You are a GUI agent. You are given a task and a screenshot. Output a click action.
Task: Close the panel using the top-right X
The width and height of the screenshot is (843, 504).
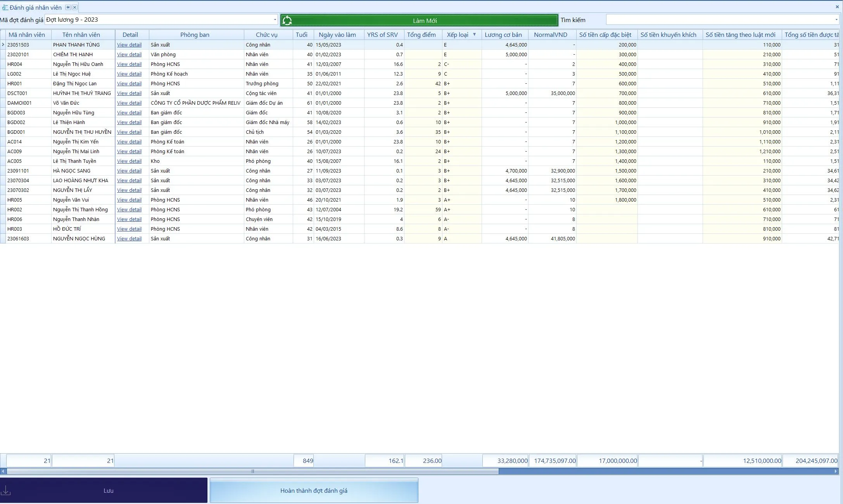[x=837, y=7]
